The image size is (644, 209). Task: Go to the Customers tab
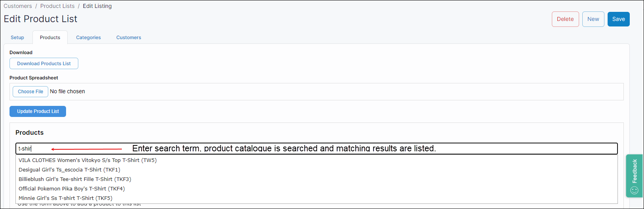pos(129,38)
